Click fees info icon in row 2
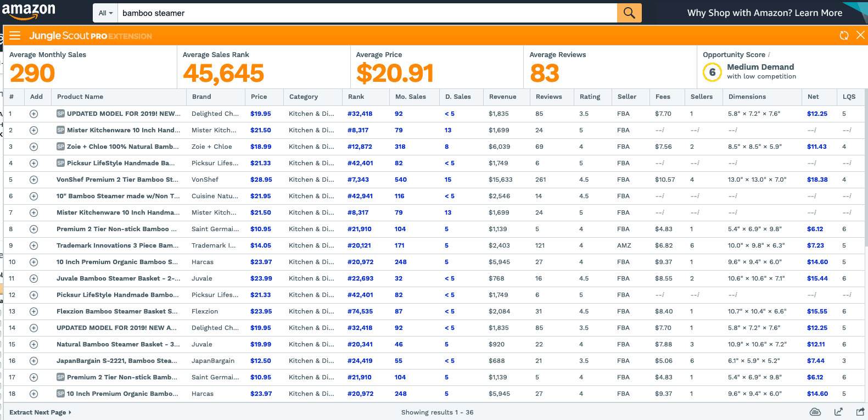This screenshot has height=420, width=868. 663,130
